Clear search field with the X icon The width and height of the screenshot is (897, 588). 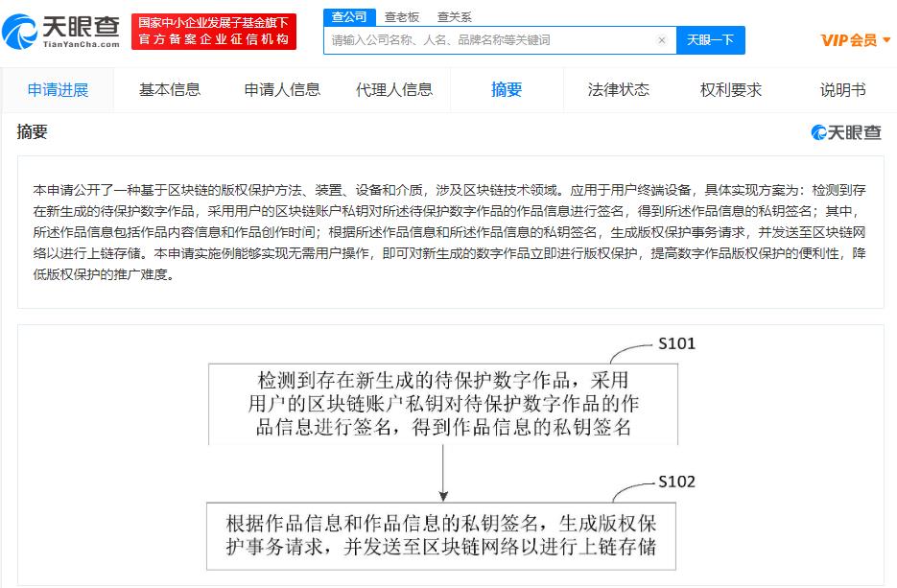662,40
